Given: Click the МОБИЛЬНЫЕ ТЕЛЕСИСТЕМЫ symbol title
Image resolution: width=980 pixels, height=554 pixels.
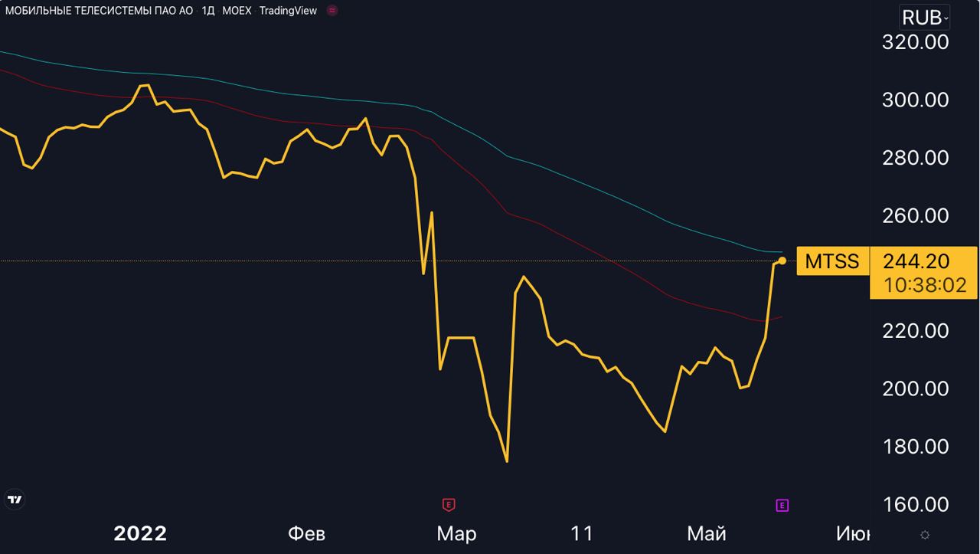Looking at the screenshot, I should [100, 11].
